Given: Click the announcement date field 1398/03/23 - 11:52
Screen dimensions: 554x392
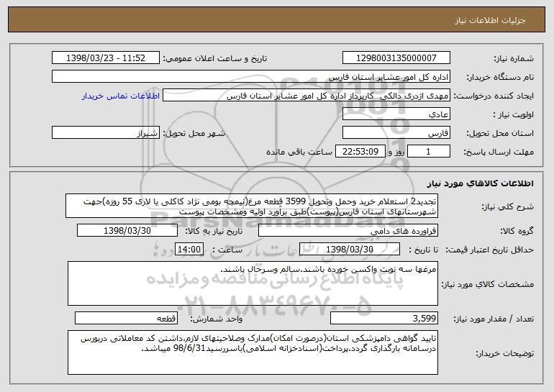Looking at the screenshot, I should (x=106, y=58).
